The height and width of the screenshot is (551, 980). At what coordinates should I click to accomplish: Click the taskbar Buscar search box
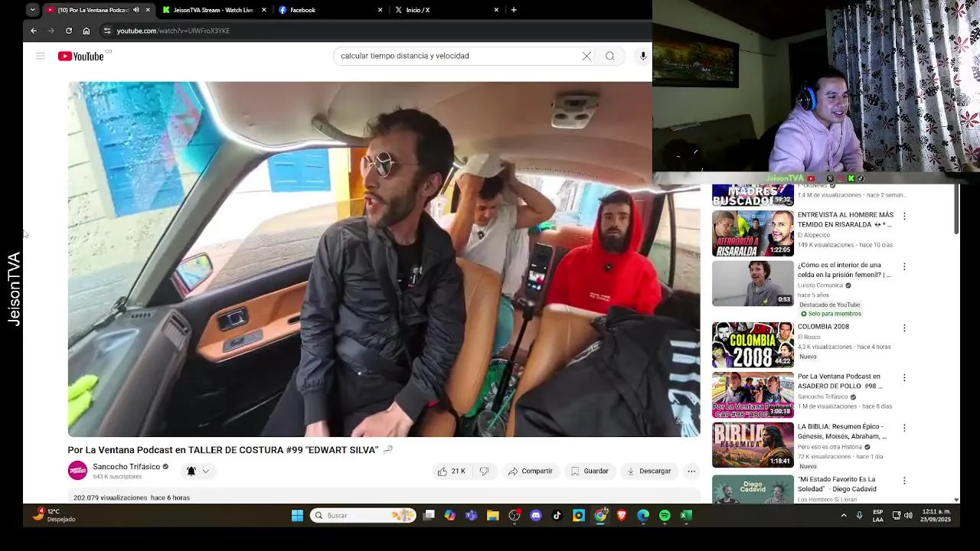coord(363,515)
